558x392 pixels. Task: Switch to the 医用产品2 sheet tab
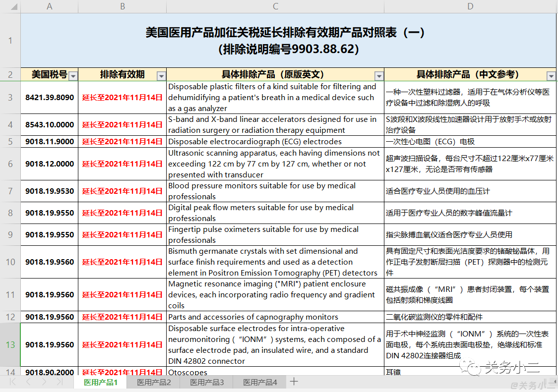point(154,383)
